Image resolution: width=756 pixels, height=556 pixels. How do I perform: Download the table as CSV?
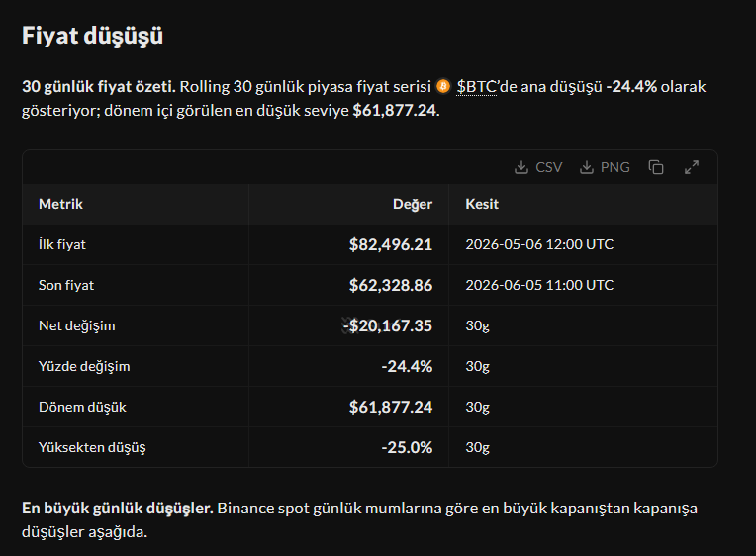point(538,167)
